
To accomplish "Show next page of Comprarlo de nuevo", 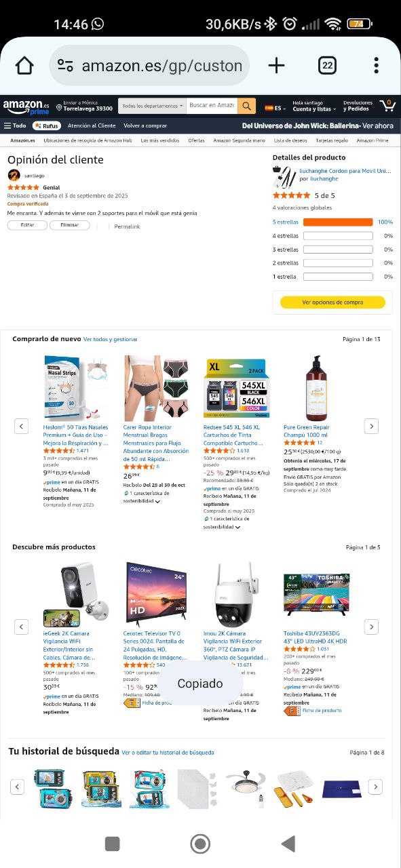I will coord(371,426).
